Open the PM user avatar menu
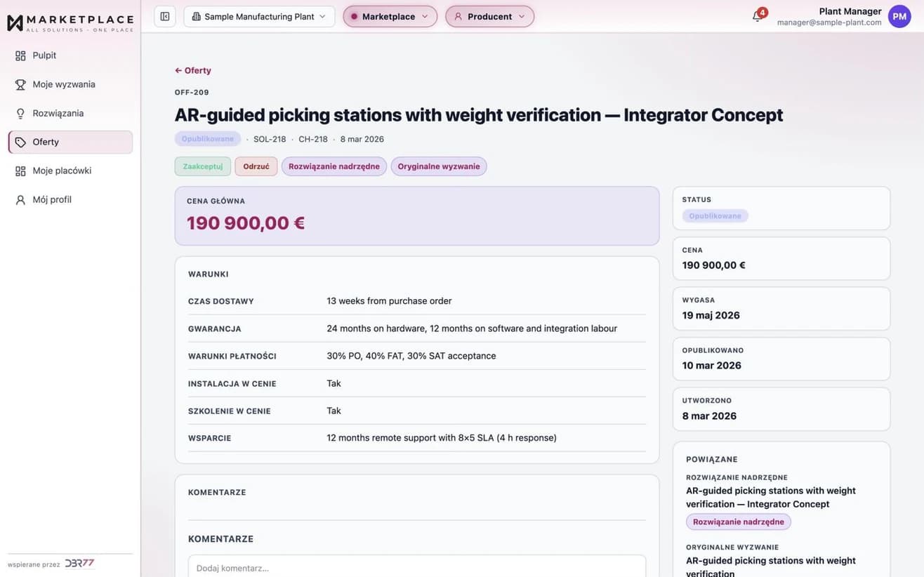The width and height of the screenshot is (924, 577). (x=899, y=16)
